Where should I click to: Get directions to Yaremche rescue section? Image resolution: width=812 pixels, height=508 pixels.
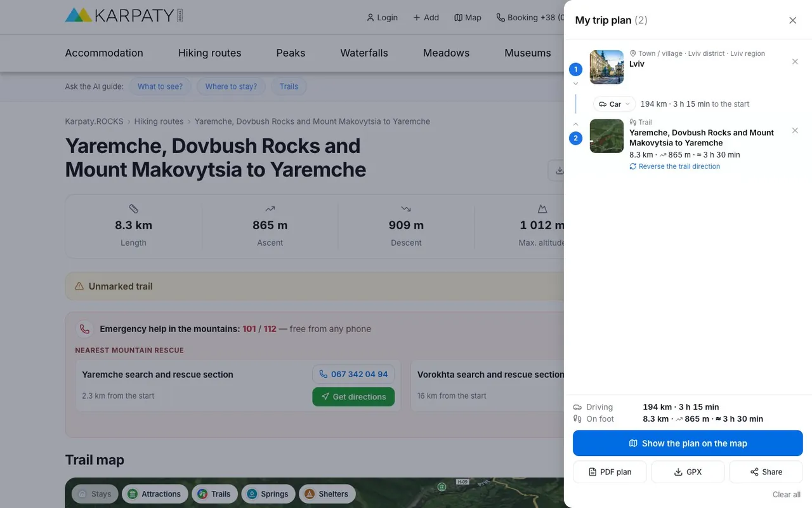point(353,397)
